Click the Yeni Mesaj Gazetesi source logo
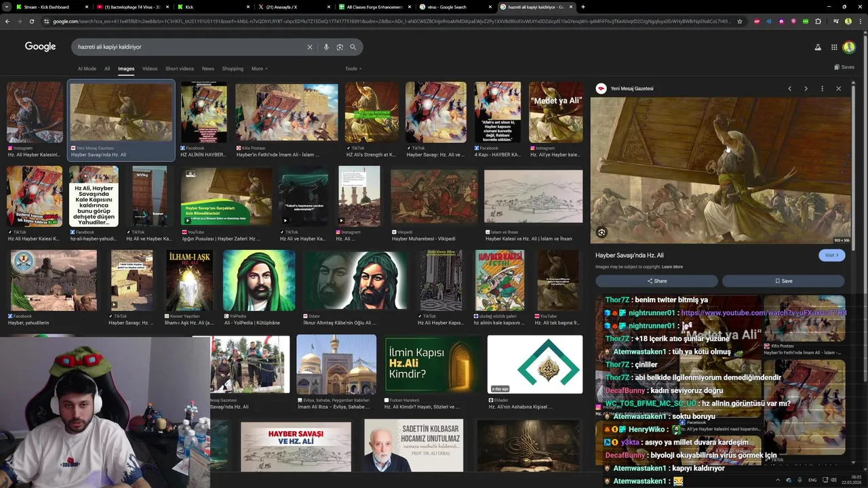The height and width of the screenshot is (488, 868). point(601,88)
